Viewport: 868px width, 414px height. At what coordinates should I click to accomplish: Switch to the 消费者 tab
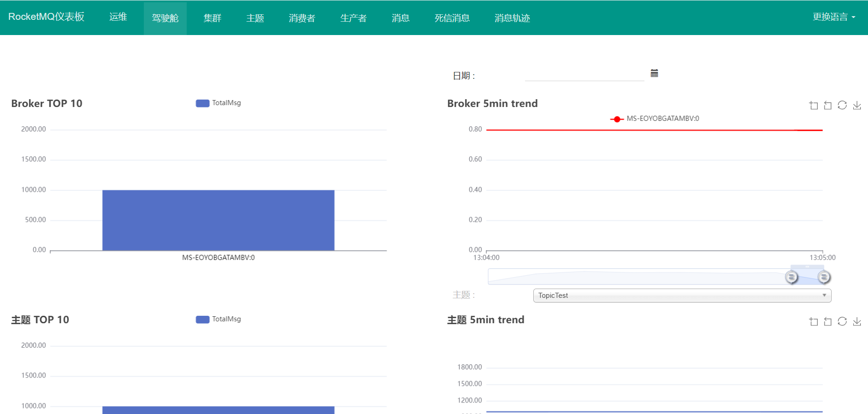point(302,18)
